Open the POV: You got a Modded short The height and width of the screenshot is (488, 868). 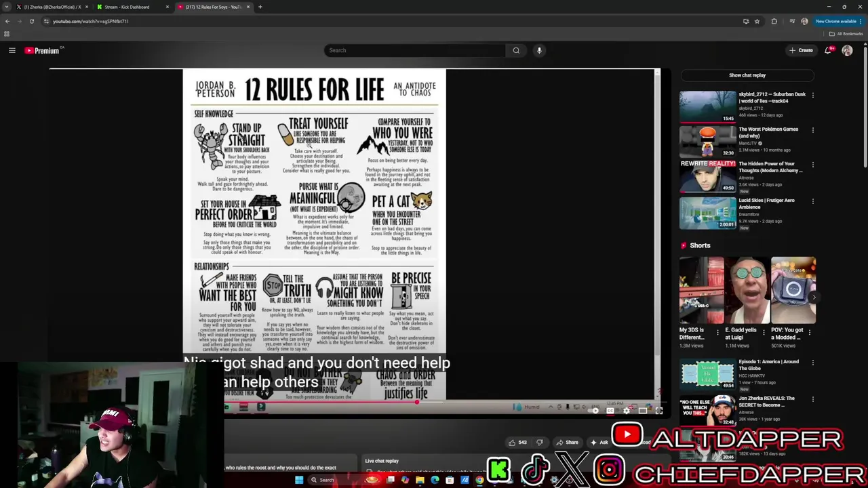click(793, 290)
